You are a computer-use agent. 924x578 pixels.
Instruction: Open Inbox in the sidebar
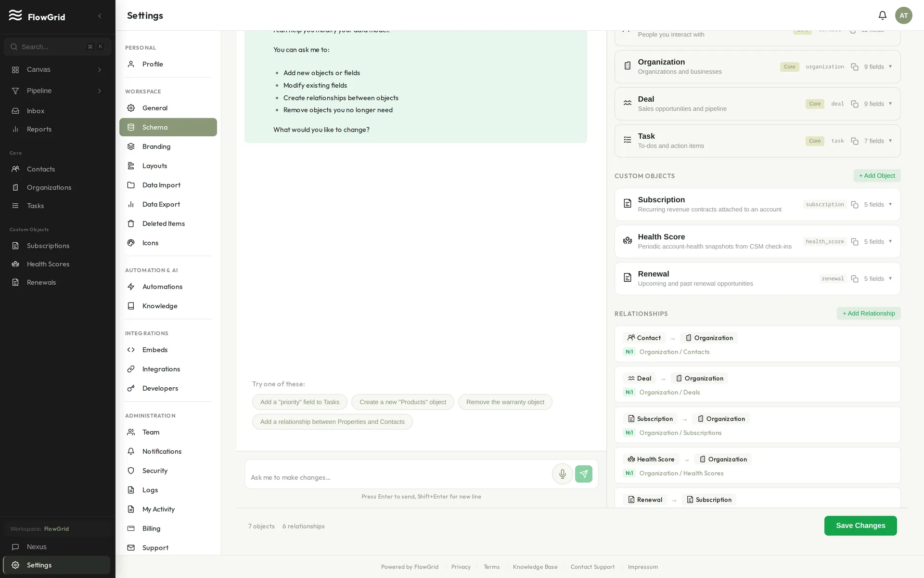pos(57,111)
